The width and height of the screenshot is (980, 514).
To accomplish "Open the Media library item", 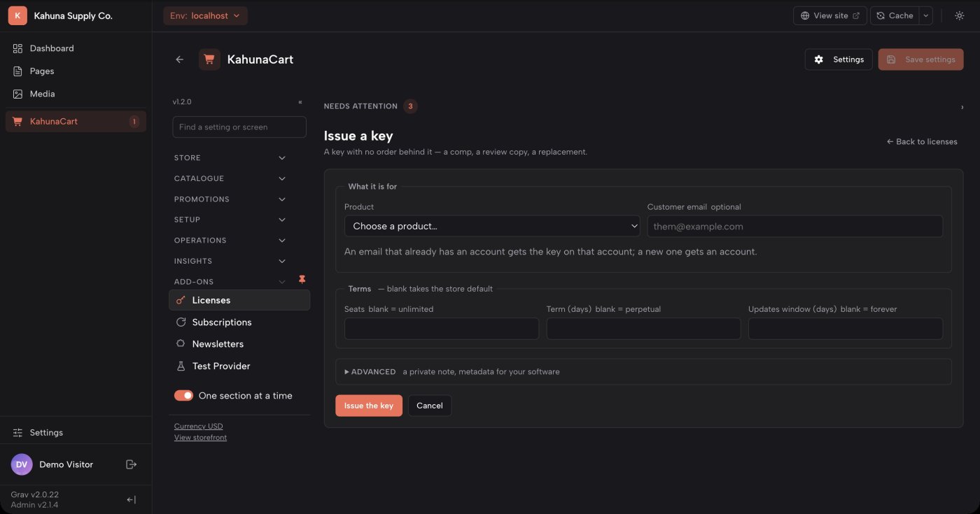I will 76,94.
